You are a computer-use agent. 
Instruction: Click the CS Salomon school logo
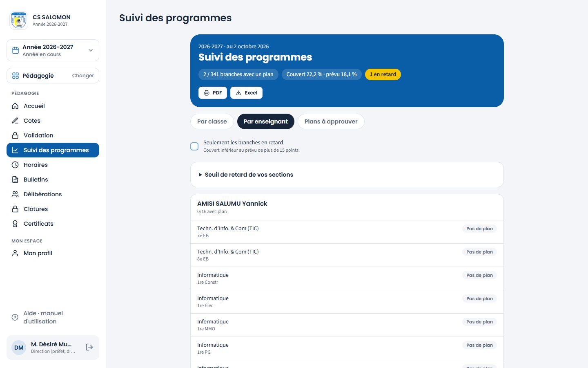19,20
